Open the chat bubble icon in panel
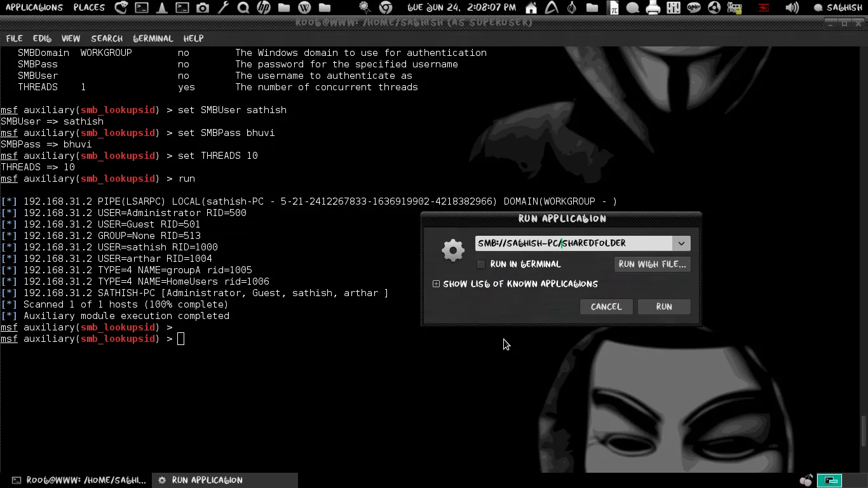Screen dimensions: 868x488 (x=632, y=8)
